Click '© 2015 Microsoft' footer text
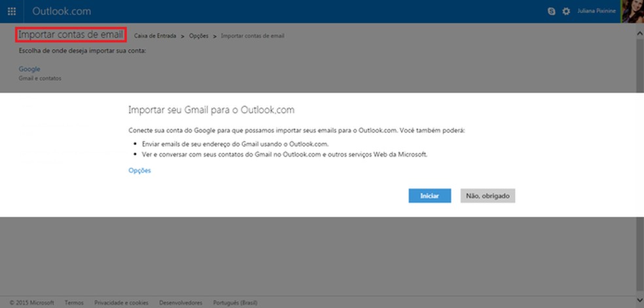 coord(31,303)
